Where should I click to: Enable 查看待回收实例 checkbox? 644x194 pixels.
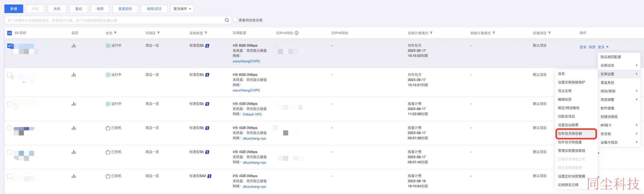coord(235,20)
